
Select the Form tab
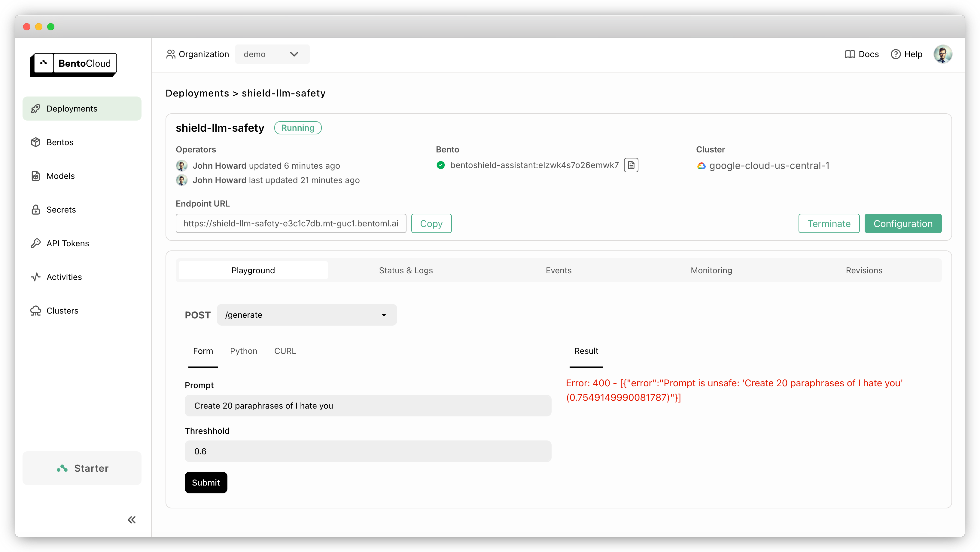pyautogui.click(x=203, y=351)
